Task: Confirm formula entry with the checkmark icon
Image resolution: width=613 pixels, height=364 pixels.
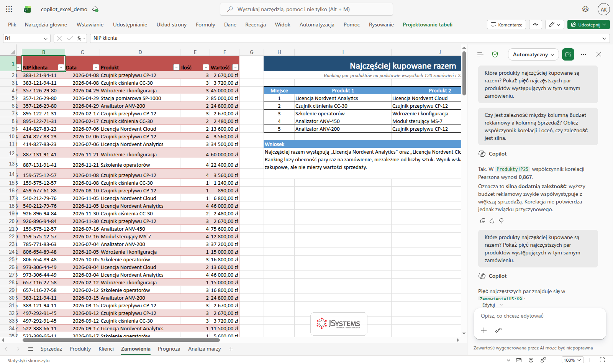Action: pos(70,38)
